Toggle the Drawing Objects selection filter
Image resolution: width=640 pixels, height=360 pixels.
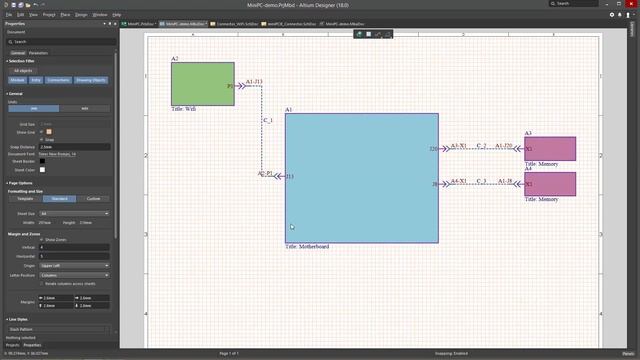(x=91, y=80)
